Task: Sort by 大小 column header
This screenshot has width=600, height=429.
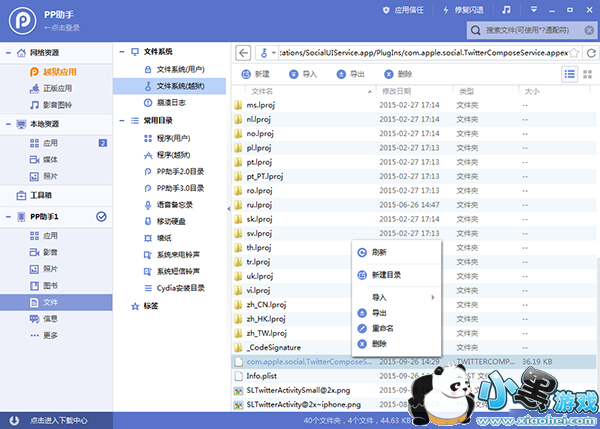Action: tap(532, 91)
